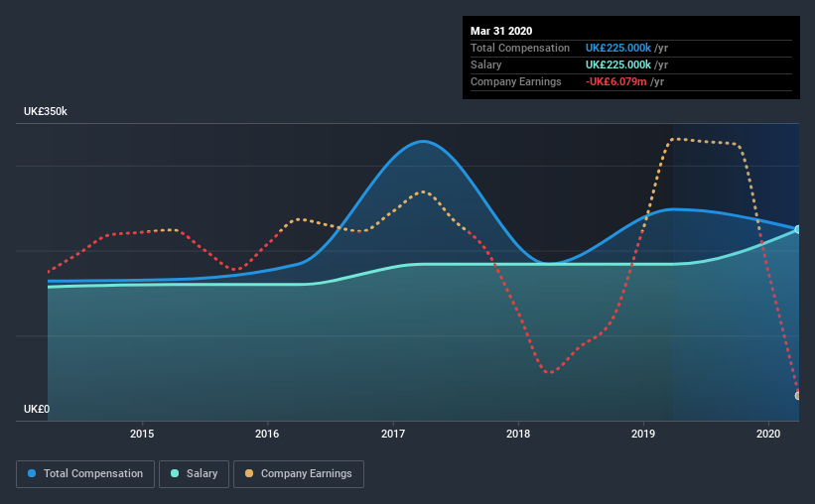Select the 2015 x-axis label
This screenshot has height=504, width=815.
tap(142, 434)
